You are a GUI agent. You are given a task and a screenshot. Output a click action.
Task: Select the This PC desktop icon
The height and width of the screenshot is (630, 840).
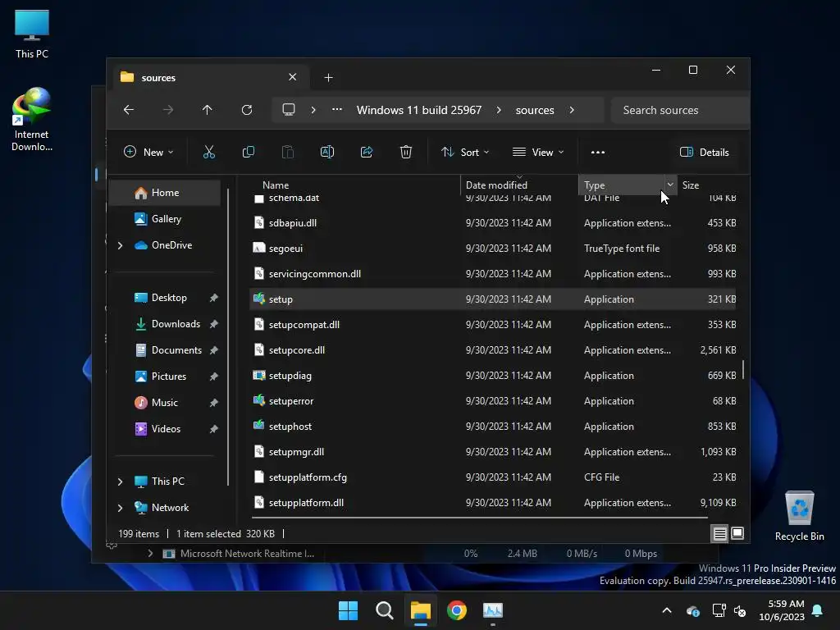pos(32,34)
